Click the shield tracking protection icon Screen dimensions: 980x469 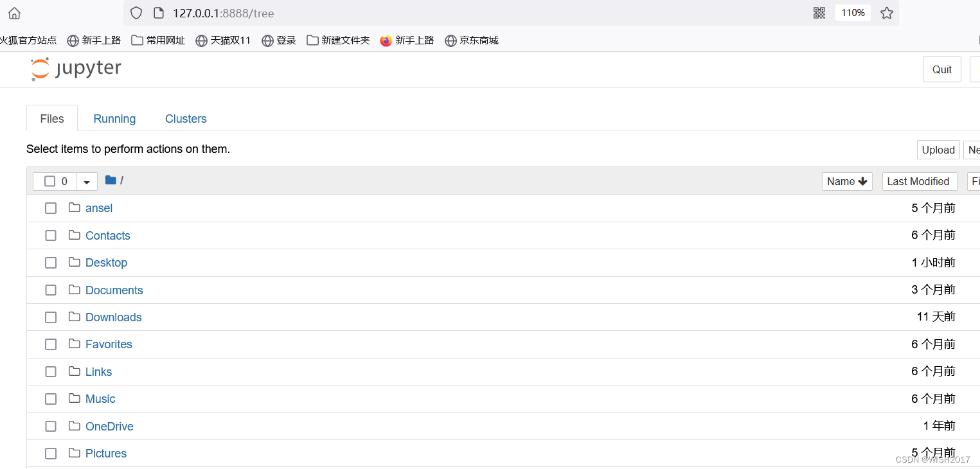click(x=136, y=13)
